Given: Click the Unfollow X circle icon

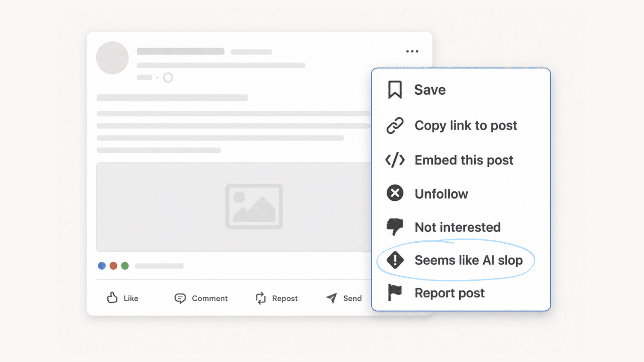Looking at the screenshot, I should 395,193.
